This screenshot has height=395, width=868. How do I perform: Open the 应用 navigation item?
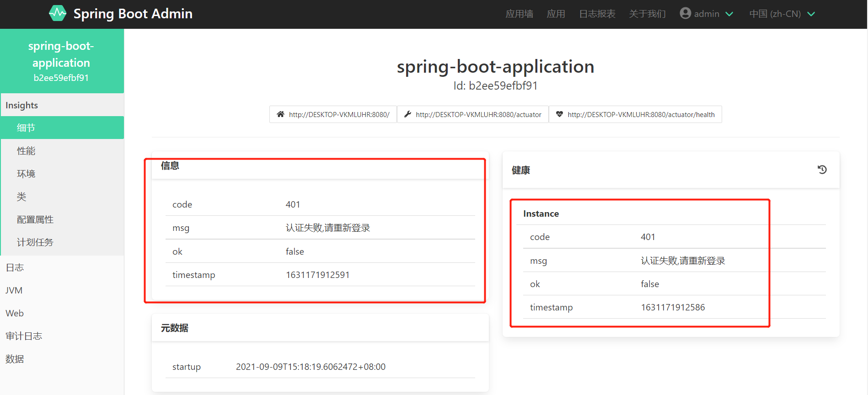point(556,14)
